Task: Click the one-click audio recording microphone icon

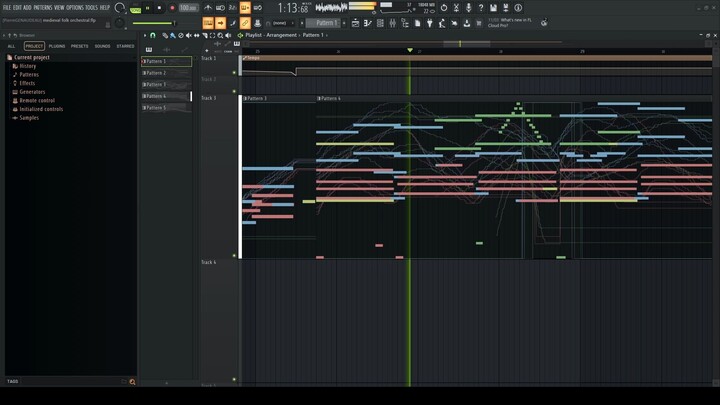Action: [468, 8]
